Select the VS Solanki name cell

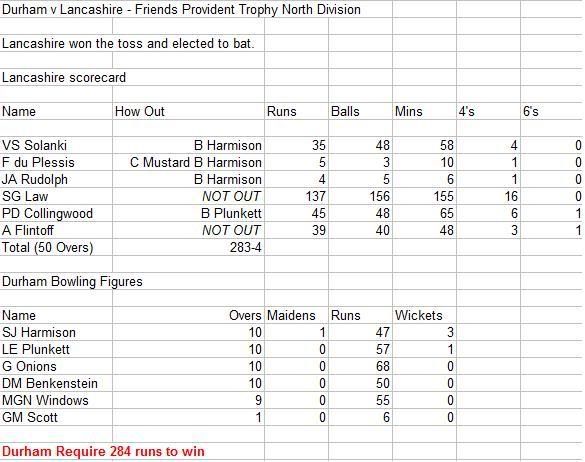coord(56,145)
